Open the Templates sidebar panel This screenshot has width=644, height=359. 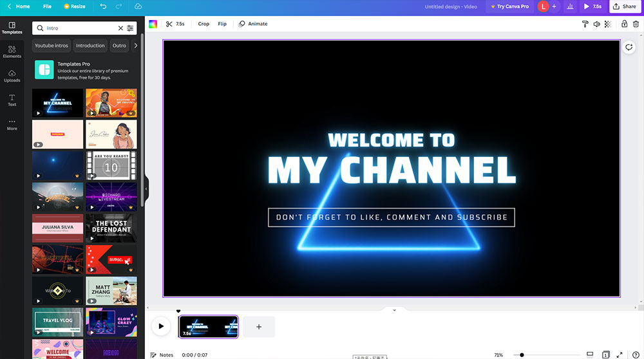pyautogui.click(x=12, y=28)
